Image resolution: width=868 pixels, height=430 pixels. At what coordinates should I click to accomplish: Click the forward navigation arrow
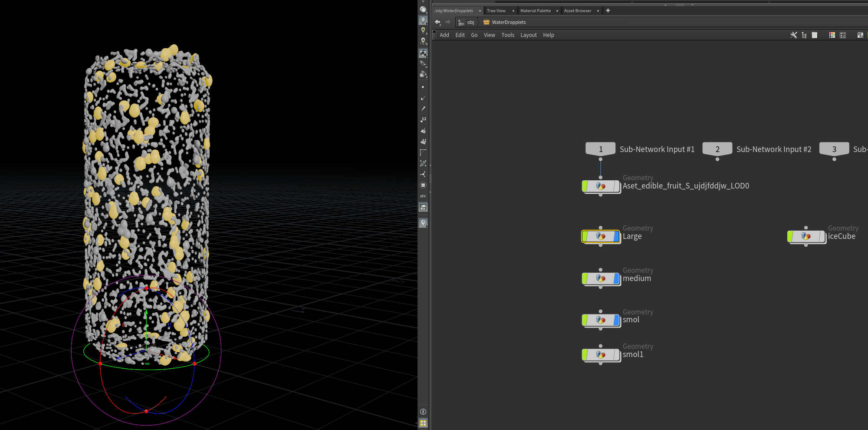(448, 22)
